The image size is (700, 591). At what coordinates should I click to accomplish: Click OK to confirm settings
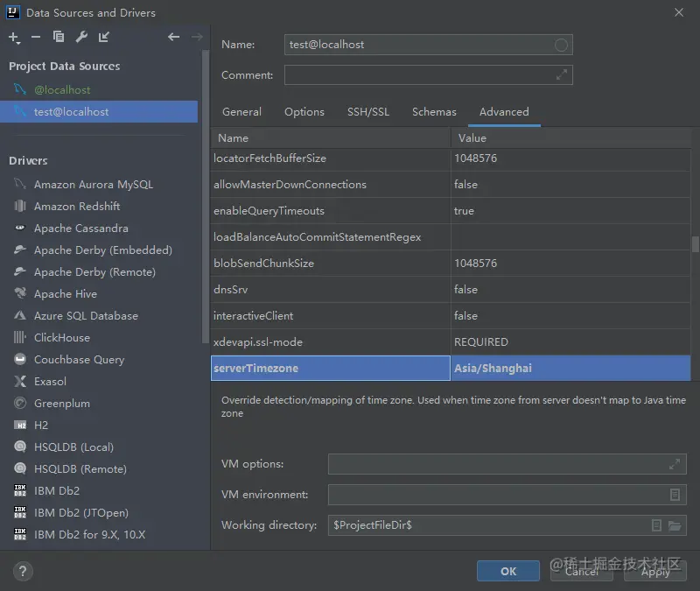point(508,571)
